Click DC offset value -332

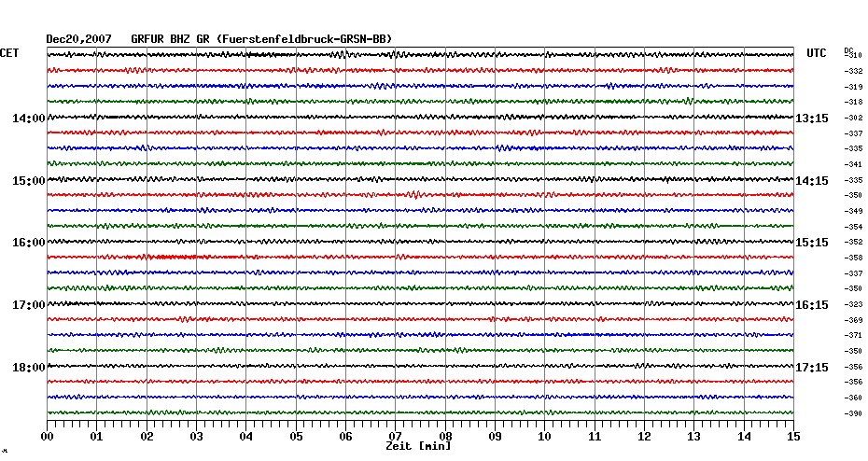coord(854,72)
